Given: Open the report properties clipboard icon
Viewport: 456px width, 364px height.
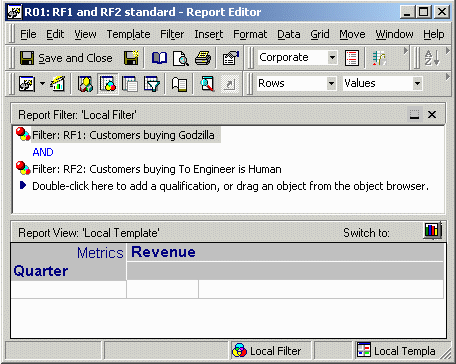Looking at the screenshot, I should [231, 58].
